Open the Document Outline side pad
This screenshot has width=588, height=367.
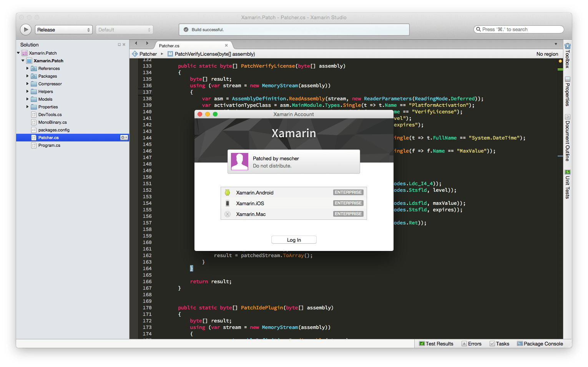[567, 138]
